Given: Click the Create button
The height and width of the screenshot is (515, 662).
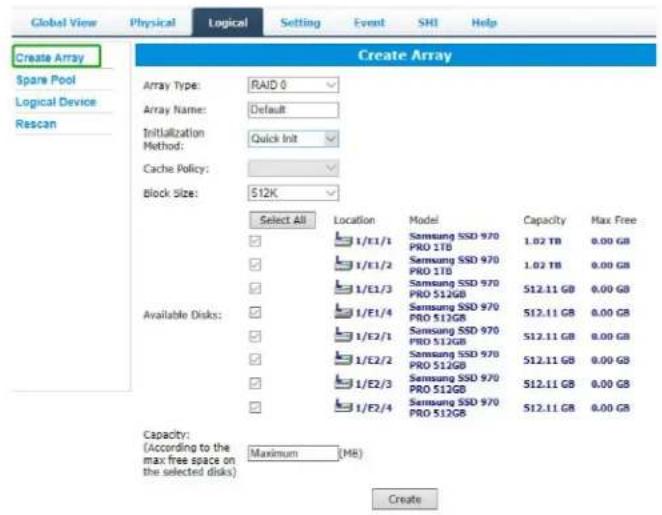Looking at the screenshot, I should click(404, 499).
